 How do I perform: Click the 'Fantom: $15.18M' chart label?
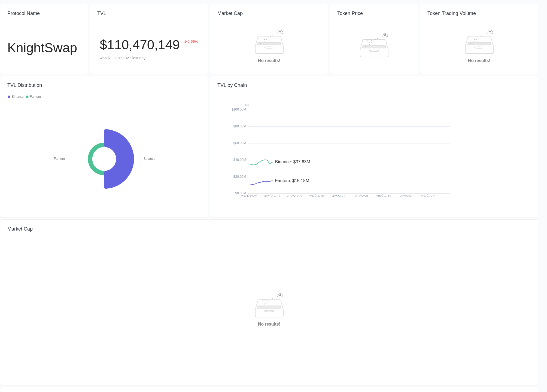tap(292, 181)
